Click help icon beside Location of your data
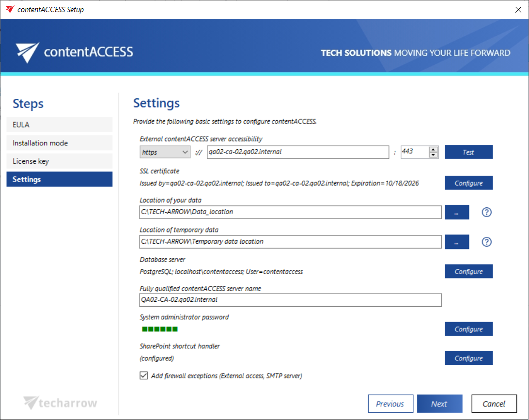529x420 pixels. point(486,212)
